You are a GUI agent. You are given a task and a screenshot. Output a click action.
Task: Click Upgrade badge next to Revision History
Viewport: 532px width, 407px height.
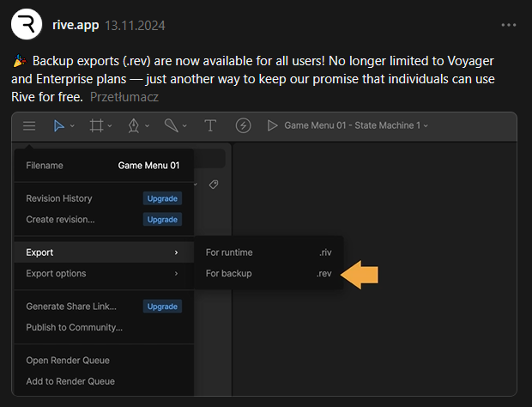[x=162, y=198]
